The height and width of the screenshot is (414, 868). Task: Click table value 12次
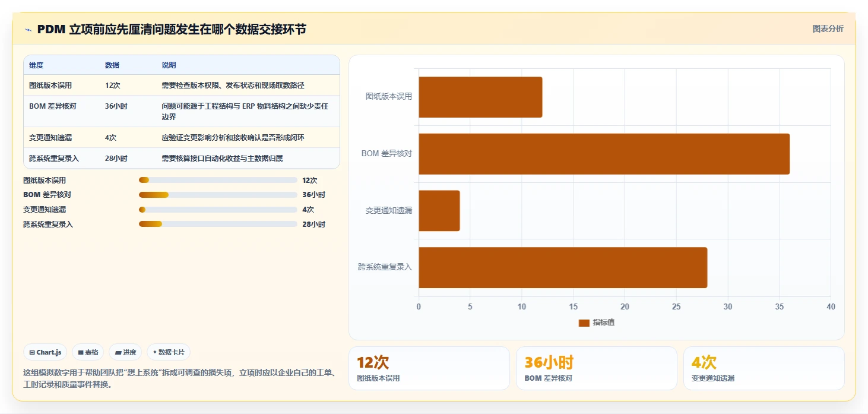(x=113, y=86)
